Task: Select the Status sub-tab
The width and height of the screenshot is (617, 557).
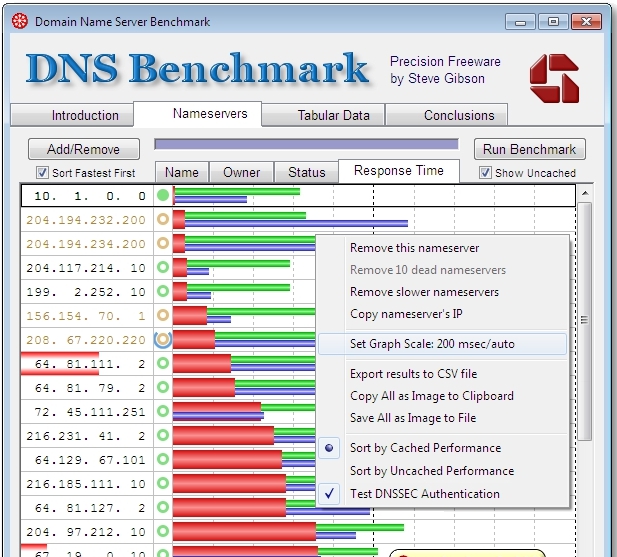Action: click(307, 172)
